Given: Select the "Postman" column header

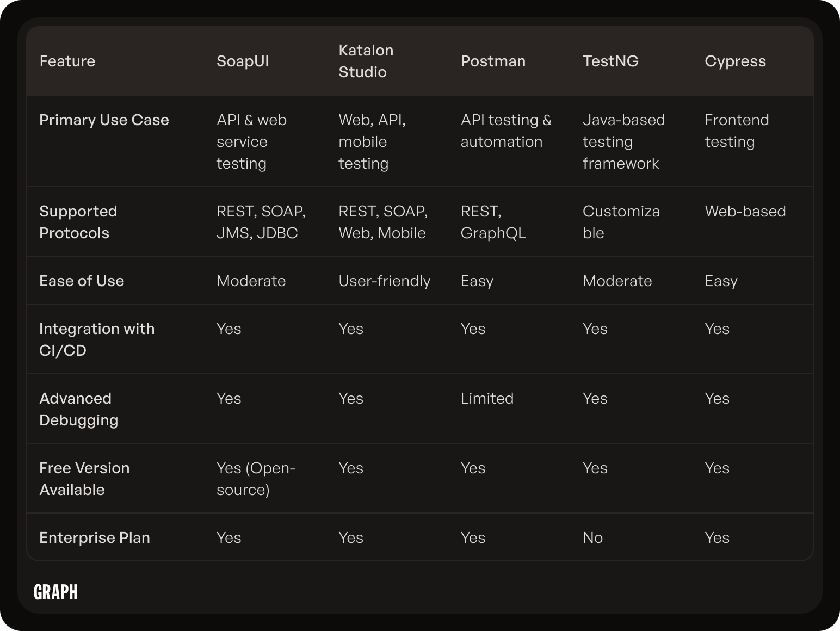Looking at the screenshot, I should coord(493,61).
